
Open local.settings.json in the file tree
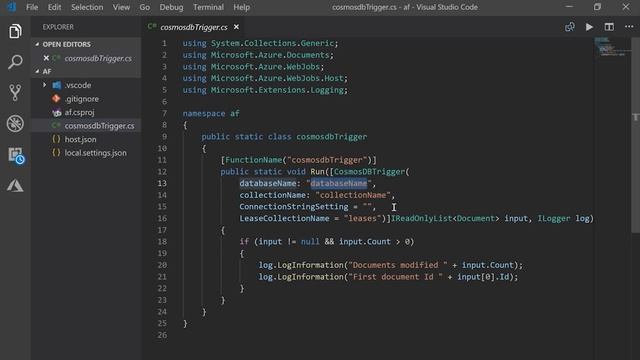(x=96, y=153)
